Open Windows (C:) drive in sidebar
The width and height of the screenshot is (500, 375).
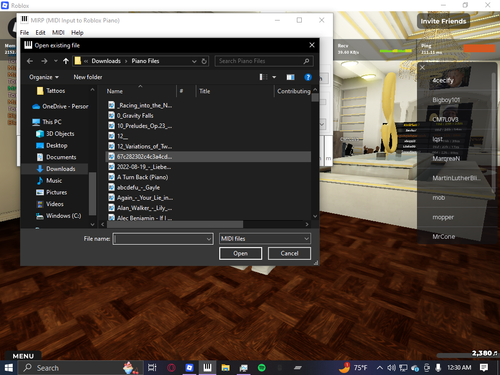pos(58,216)
